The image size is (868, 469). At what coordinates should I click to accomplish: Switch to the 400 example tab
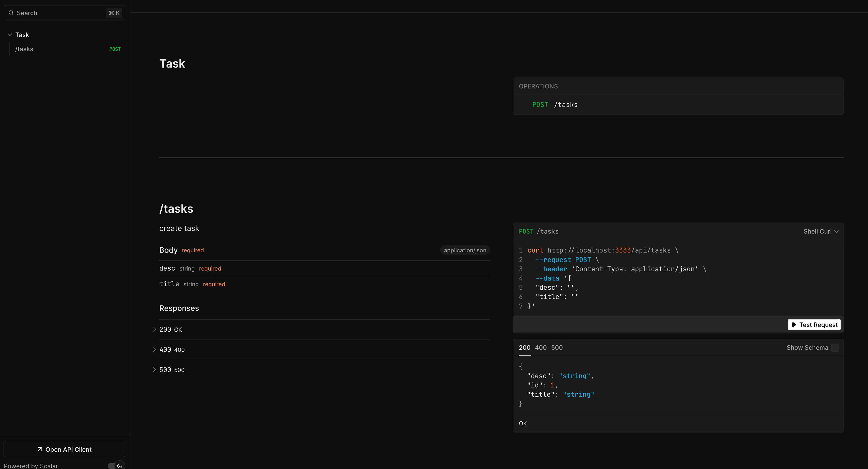pyautogui.click(x=540, y=347)
